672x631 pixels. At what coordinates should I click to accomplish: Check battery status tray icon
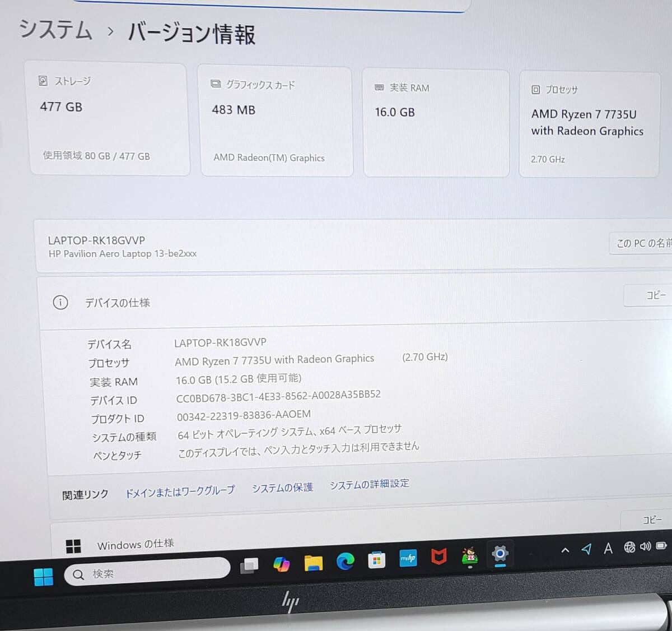click(661, 545)
